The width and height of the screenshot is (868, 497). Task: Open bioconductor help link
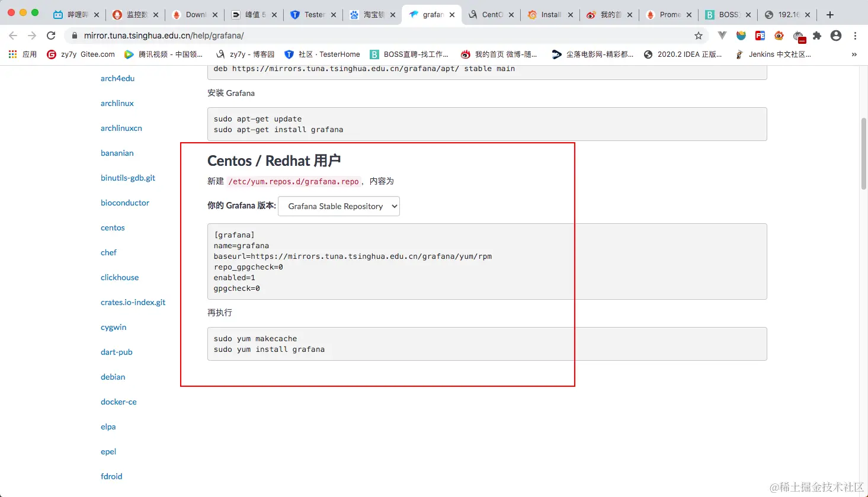pos(125,203)
